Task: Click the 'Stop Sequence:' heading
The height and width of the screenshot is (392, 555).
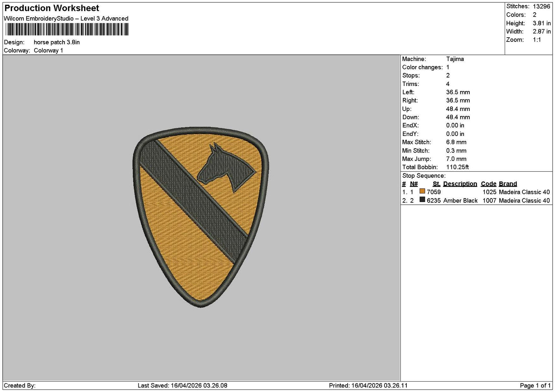Action: [x=424, y=176]
